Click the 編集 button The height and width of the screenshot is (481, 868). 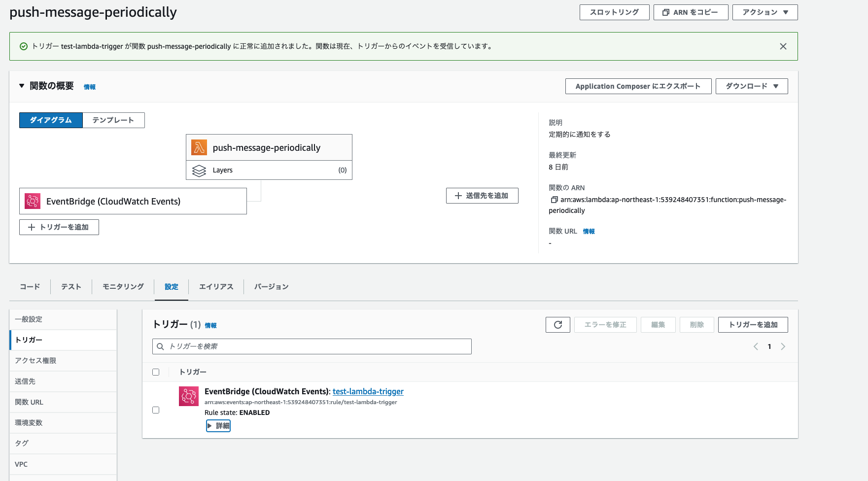tap(658, 325)
